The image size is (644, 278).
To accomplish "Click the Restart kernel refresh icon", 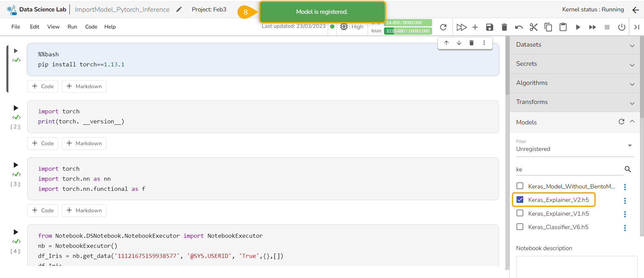I will click(x=443, y=27).
